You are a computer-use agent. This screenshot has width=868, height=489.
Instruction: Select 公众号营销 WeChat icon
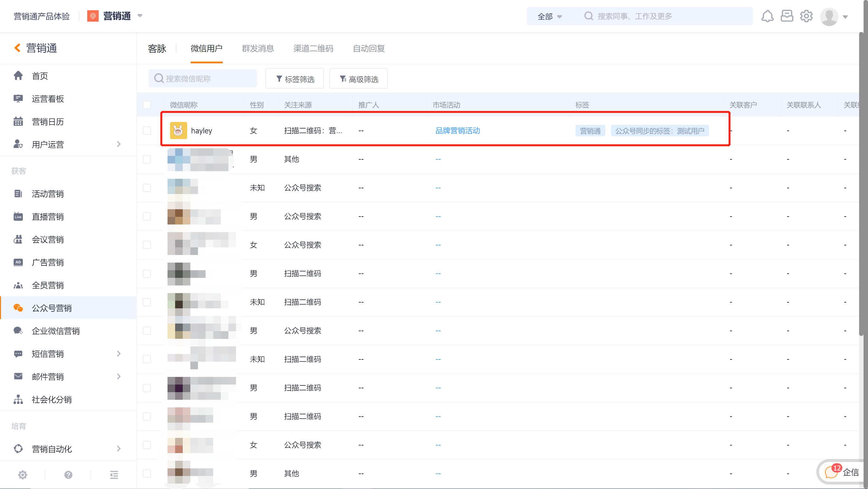point(18,308)
